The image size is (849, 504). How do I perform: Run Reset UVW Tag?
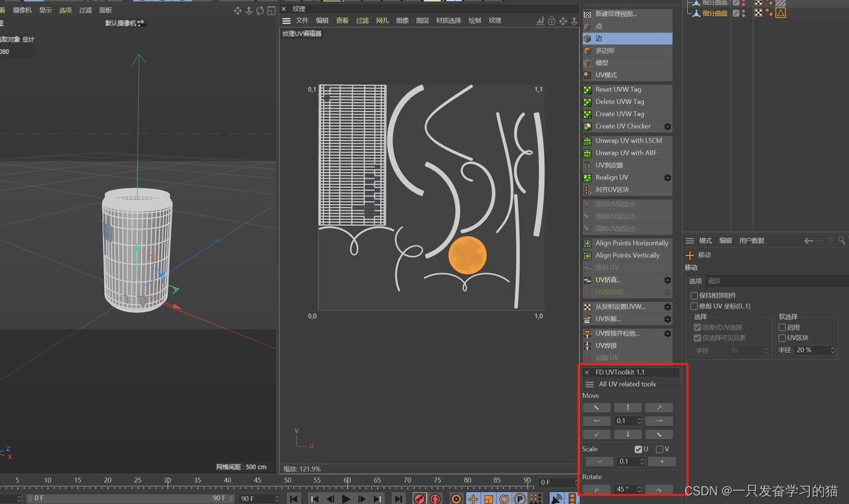click(x=627, y=90)
